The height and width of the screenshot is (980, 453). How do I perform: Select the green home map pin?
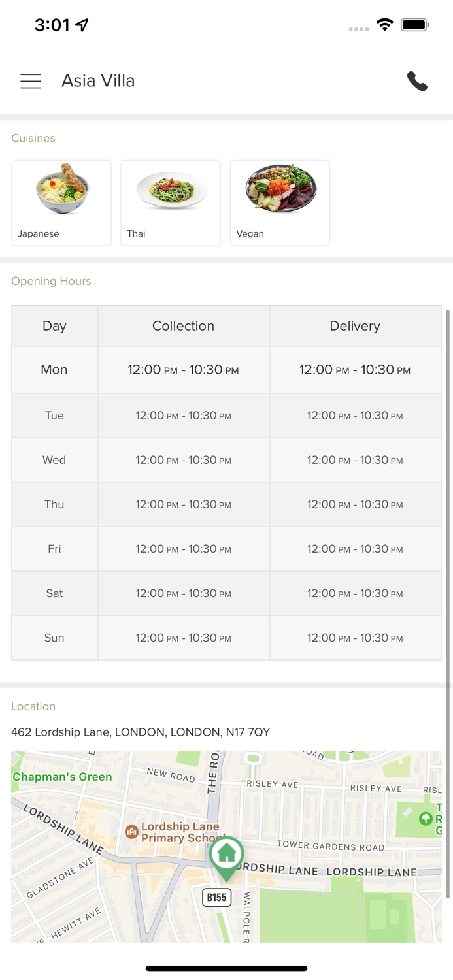pyautogui.click(x=226, y=858)
